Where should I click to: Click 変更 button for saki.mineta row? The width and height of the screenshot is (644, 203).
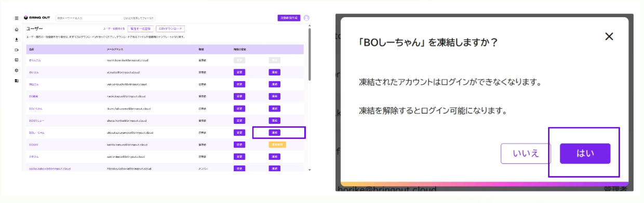(x=239, y=156)
